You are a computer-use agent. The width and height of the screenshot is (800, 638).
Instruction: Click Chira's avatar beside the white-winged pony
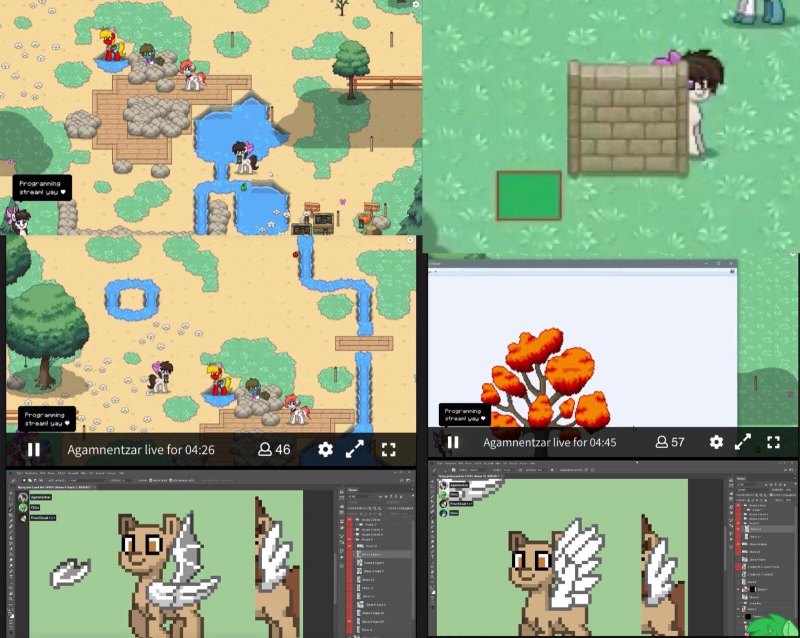pos(443,494)
